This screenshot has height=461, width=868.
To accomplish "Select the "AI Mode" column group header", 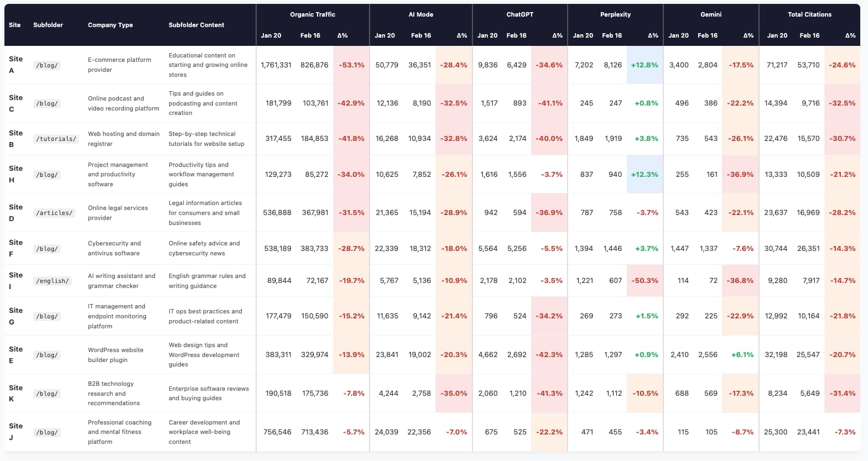I will click(x=420, y=14).
